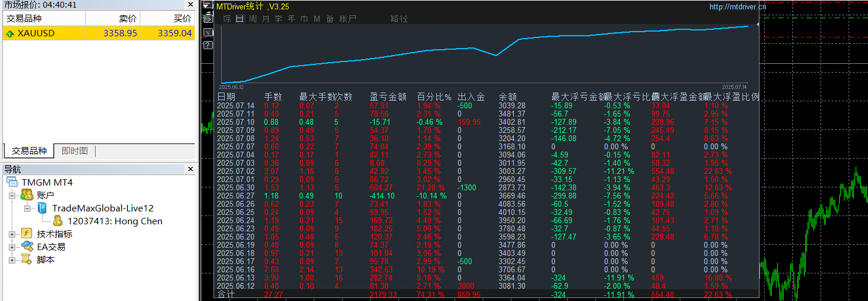The image size is (868, 301).
Task: Click the 卖价 bid column header
Action: [113, 19]
